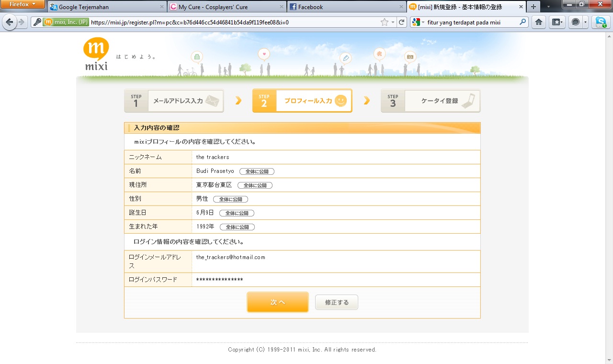Close the My Cure tab
Screen dimensions: 613x364
tap(281, 7)
